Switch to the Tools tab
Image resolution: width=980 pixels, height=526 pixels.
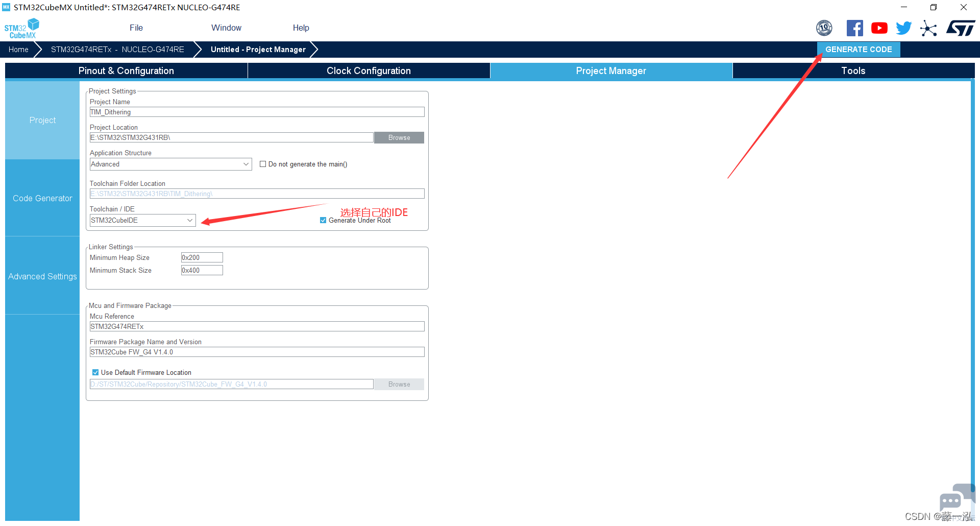pyautogui.click(x=853, y=70)
